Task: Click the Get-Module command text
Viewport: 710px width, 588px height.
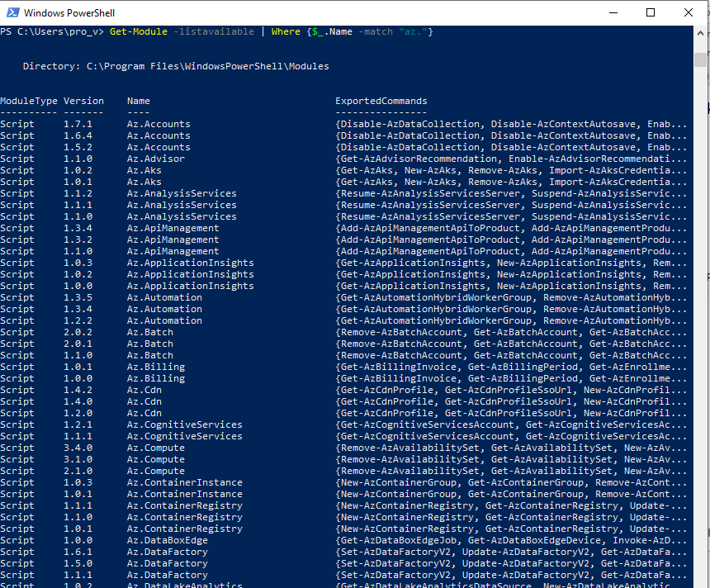Action: pyautogui.click(x=138, y=31)
